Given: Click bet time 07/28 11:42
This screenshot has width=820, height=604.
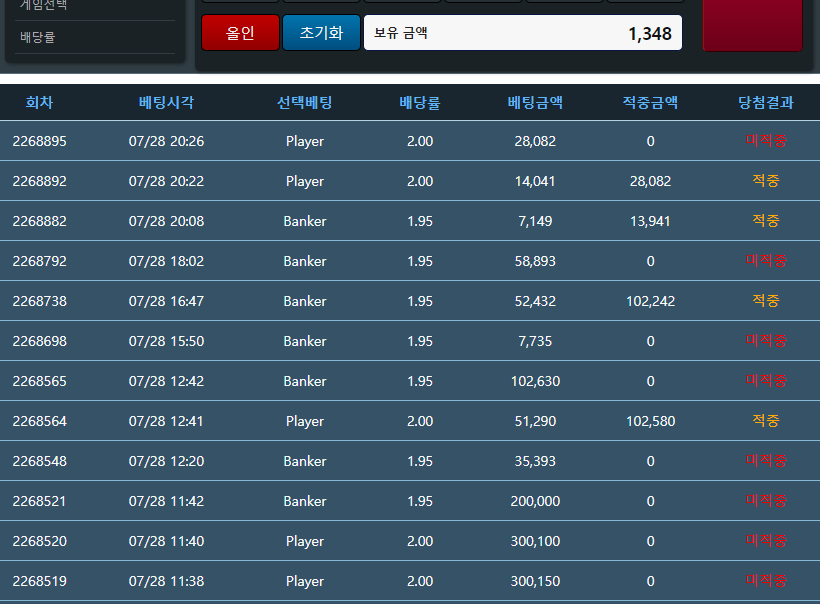Looking at the screenshot, I should click(x=166, y=501).
